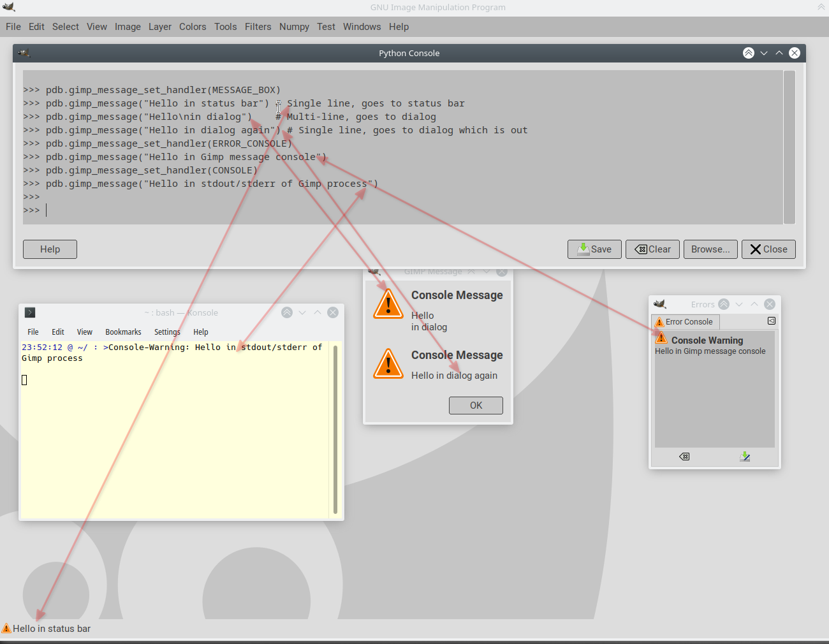
Task: Click the "Console Warning" heading in the Errors window
Action: (707, 340)
